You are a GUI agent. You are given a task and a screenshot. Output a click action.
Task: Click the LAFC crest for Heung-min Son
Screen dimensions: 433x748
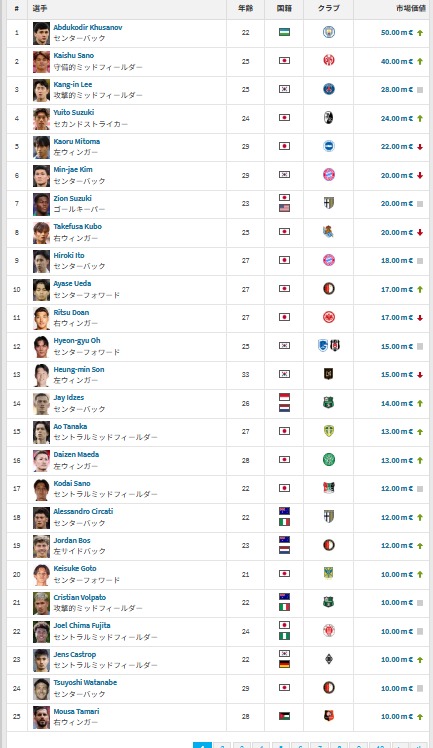point(329,374)
